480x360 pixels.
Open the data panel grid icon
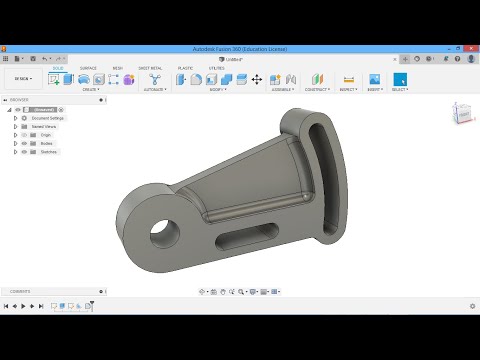[x=5, y=59]
